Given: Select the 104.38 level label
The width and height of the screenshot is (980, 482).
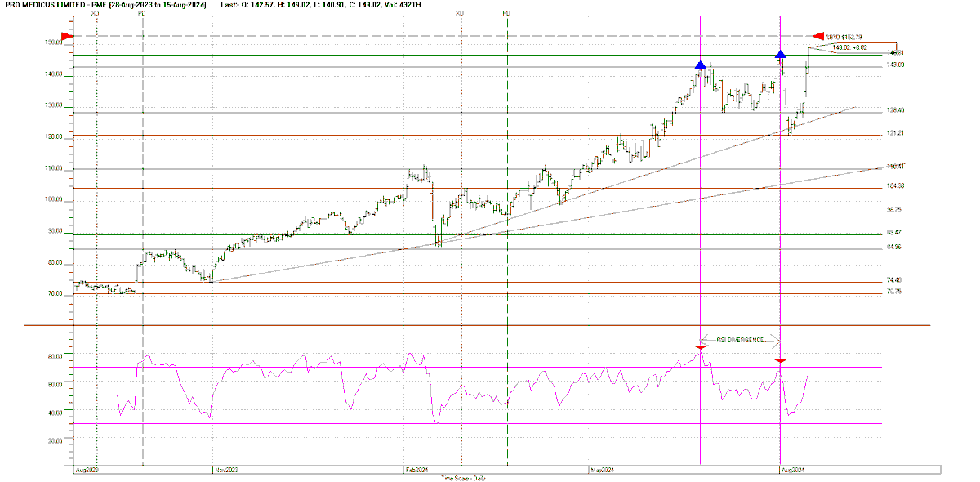Looking at the screenshot, I should tap(894, 185).
